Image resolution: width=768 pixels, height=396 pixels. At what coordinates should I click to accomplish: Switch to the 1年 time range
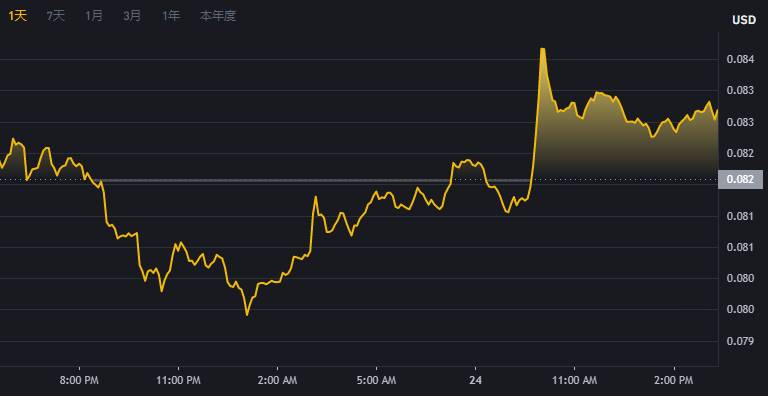pyautogui.click(x=171, y=16)
